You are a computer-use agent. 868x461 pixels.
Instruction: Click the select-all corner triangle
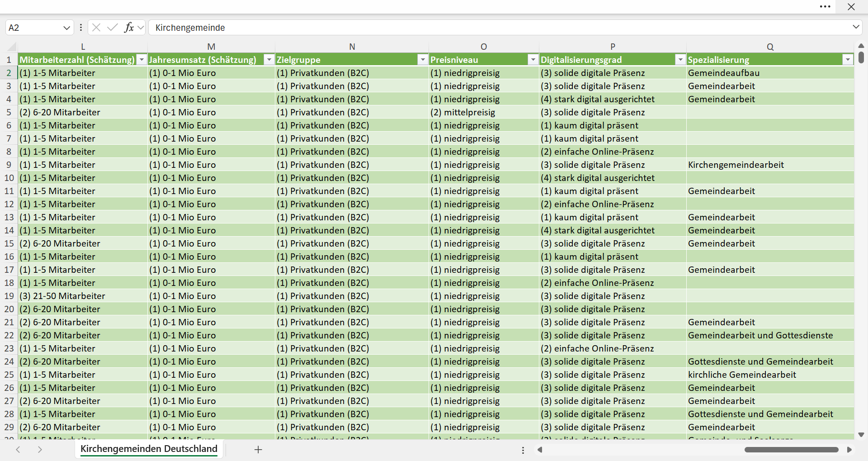pyautogui.click(x=11, y=47)
